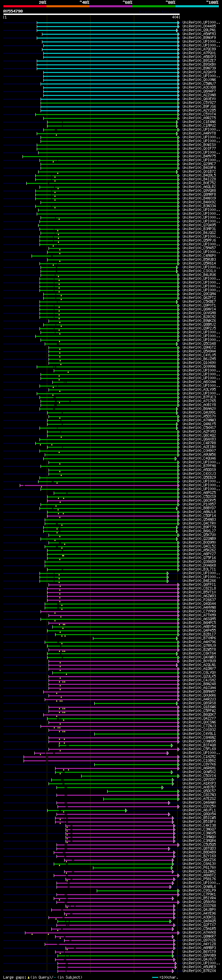
Task: Select the UniRef100_B4LRU6 label
Action: click(x=199, y=275)
